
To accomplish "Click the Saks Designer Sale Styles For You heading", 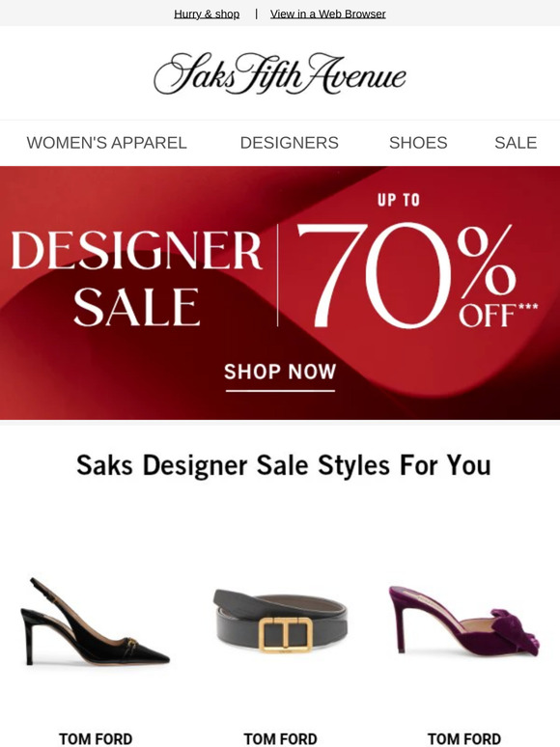I will click(x=284, y=465).
